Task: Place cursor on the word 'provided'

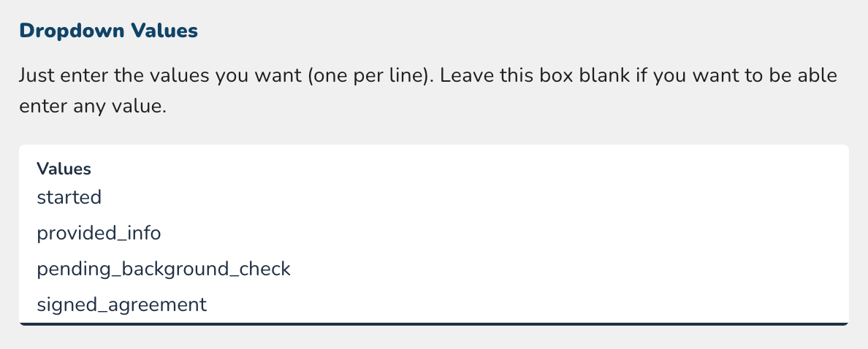Action: [x=68, y=233]
